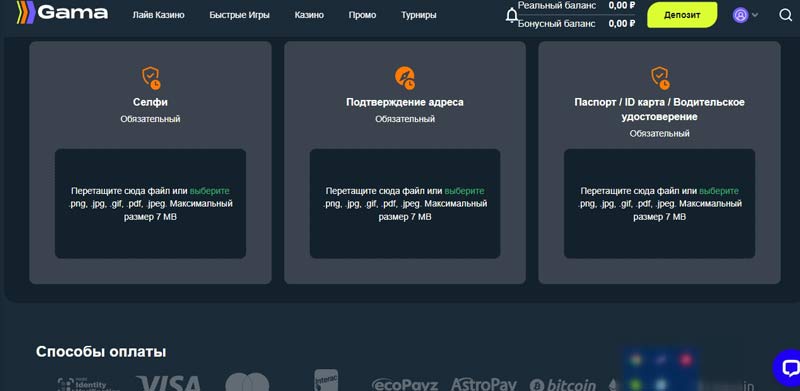Open live chat bubble
The height and width of the screenshot is (391, 800).
[788, 368]
